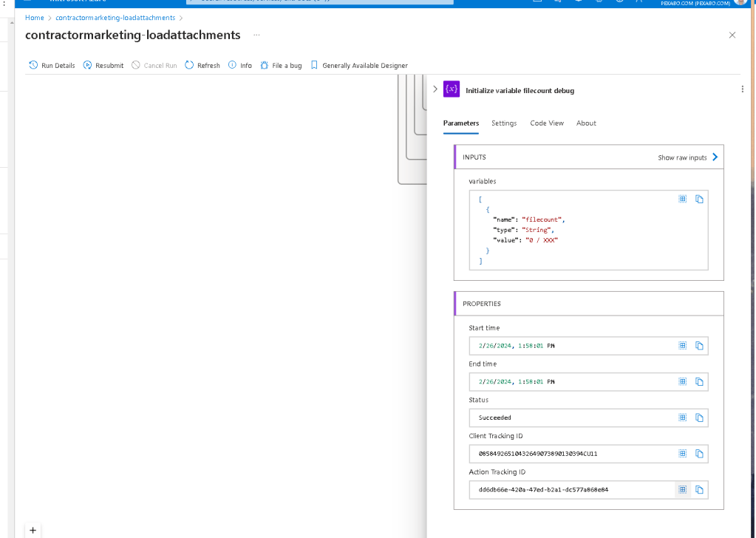Click the Action Tracking ID value field
756x538 pixels.
coord(588,489)
